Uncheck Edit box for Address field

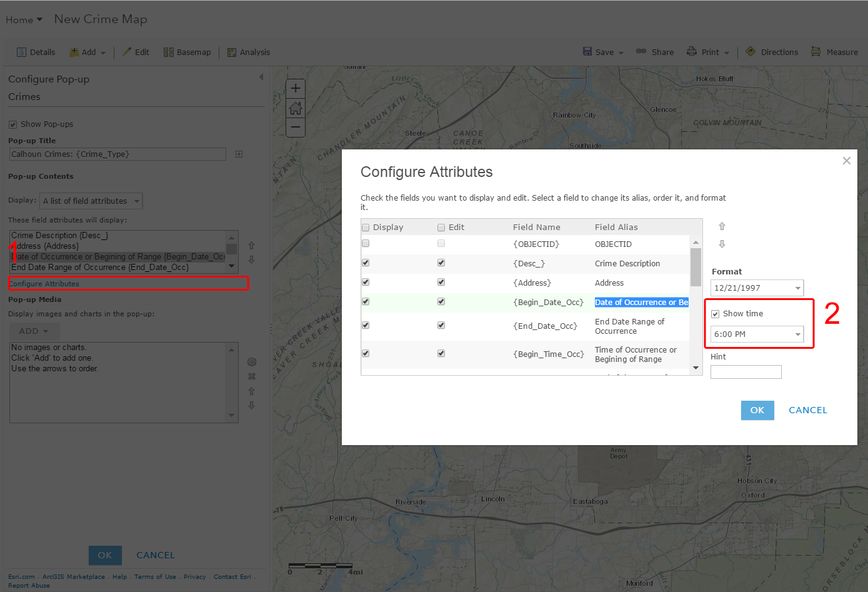coord(441,282)
